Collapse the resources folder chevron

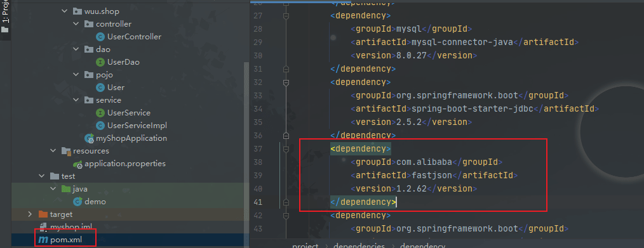53,151
